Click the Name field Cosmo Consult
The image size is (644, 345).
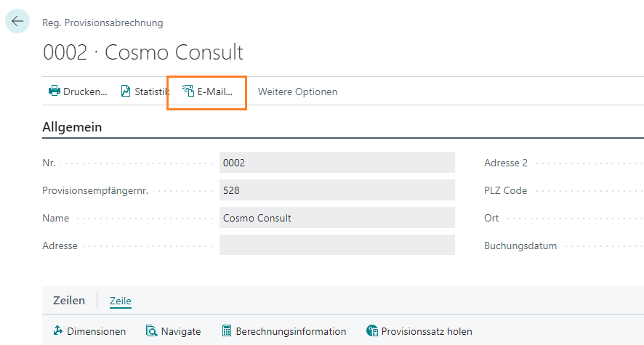coord(337,218)
